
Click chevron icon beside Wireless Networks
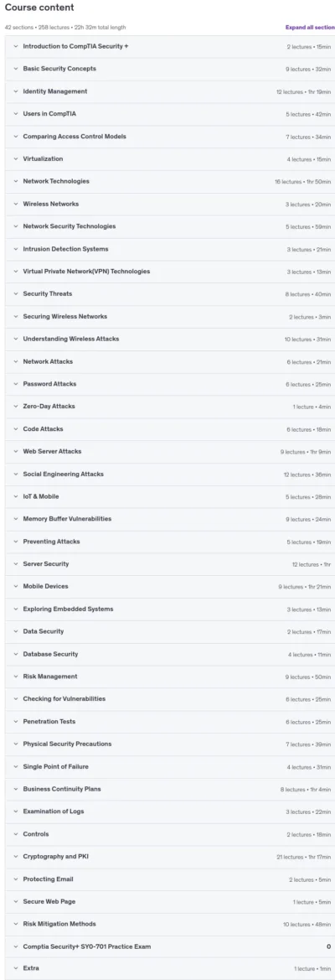click(x=16, y=204)
